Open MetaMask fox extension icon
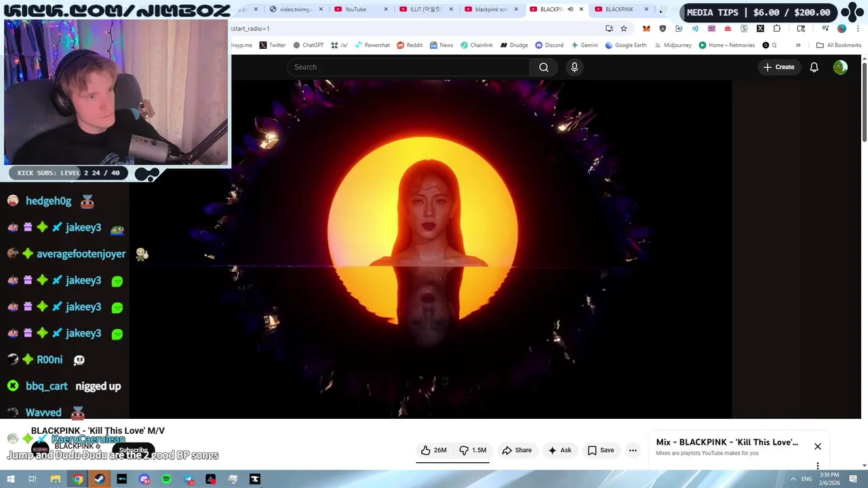Viewport: 868px width, 488px height. pos(646,28)
